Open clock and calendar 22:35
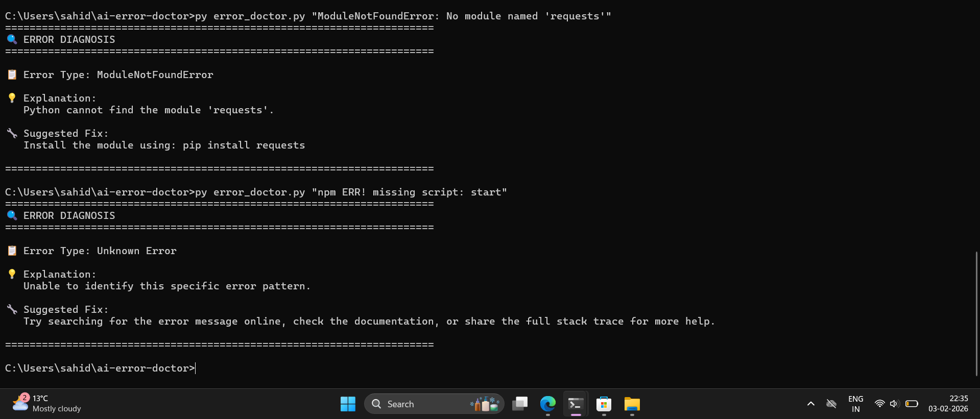Viewport: 980px width, 419px height. point(948,404)
